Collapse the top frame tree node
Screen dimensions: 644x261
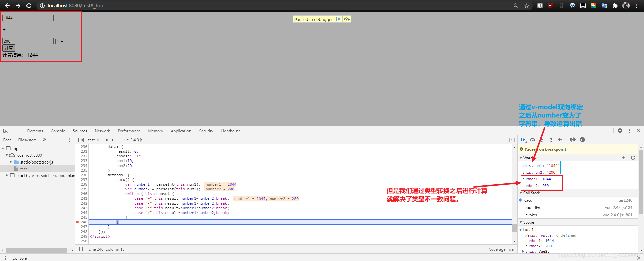pos(3,148)
